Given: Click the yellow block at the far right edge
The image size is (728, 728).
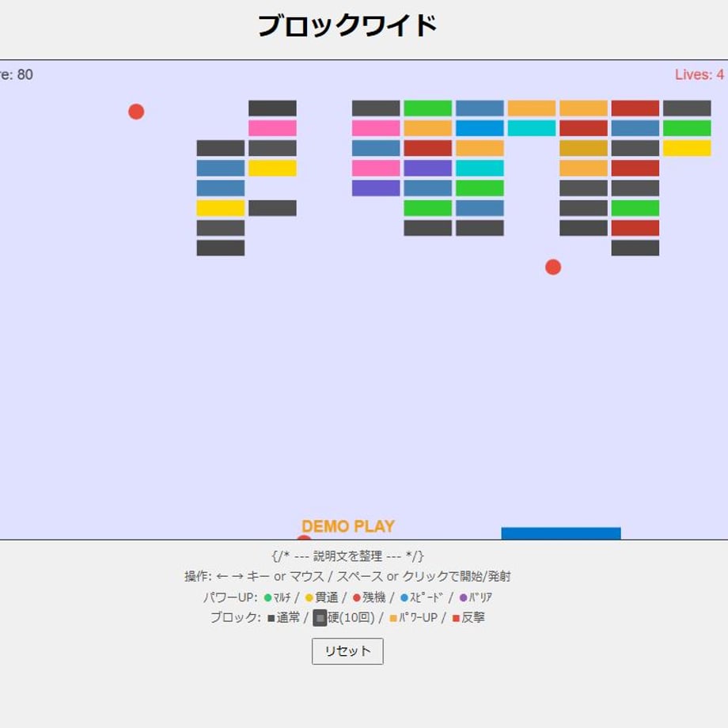Looking at the screenshot, I should (687, 148).
